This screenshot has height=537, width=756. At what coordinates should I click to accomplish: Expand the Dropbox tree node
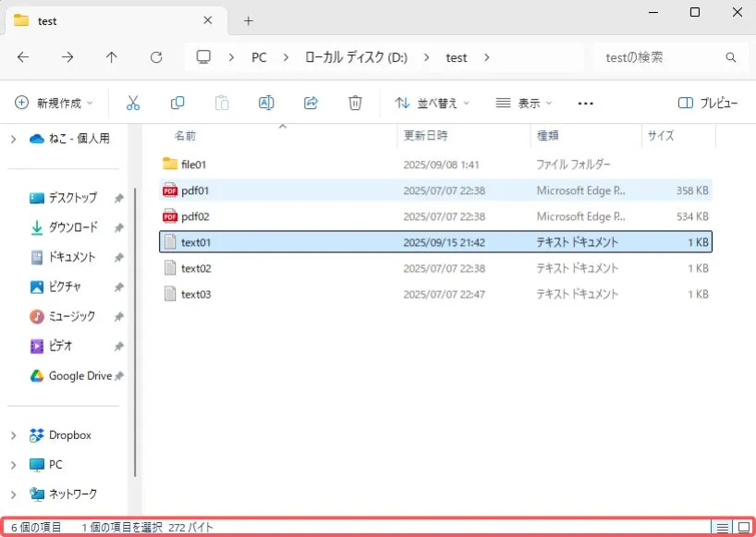click(13, 435)
